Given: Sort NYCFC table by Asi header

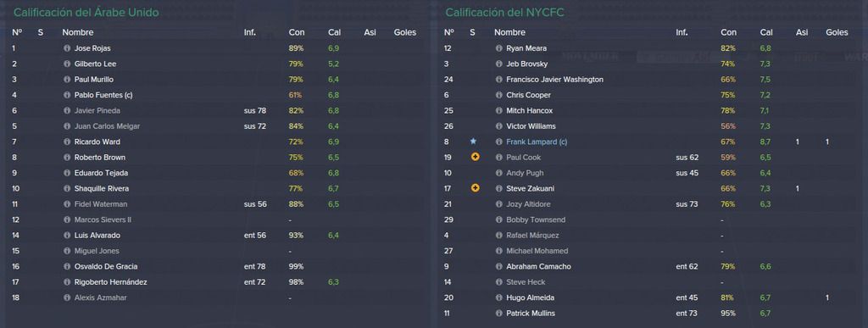Looking at the screenshot, I should (802, 33).
